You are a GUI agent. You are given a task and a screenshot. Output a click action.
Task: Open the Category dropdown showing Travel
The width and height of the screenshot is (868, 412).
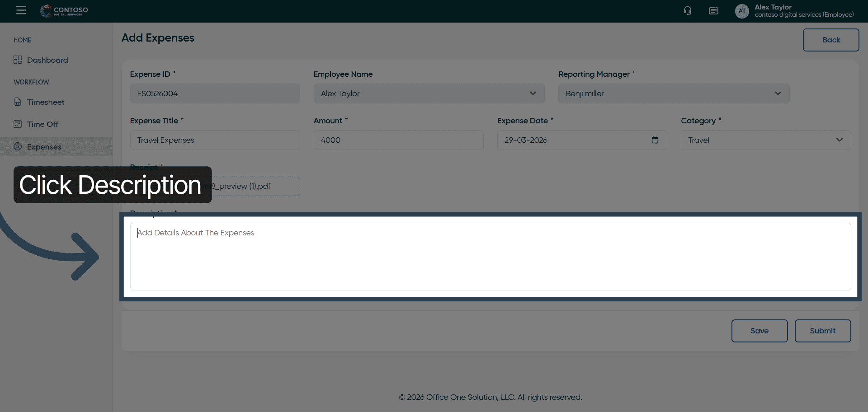[765, 140]
